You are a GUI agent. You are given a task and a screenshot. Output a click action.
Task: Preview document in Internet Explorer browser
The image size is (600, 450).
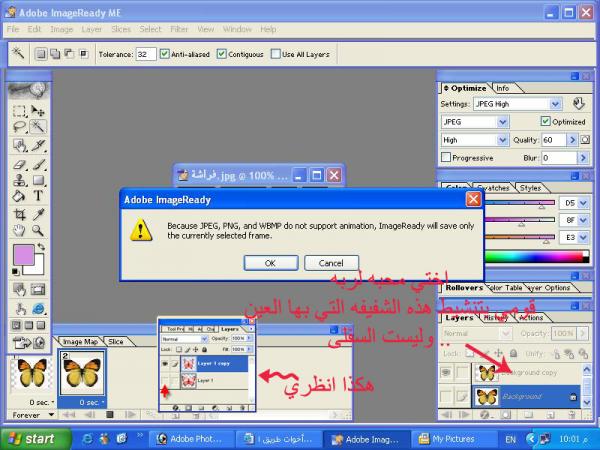[x=38, y=308]
